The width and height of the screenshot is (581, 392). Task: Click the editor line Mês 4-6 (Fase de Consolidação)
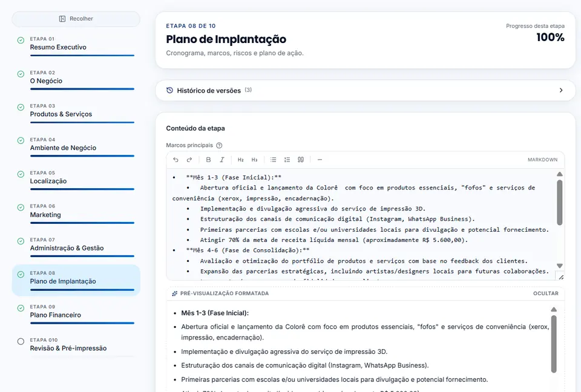point(248,250)
